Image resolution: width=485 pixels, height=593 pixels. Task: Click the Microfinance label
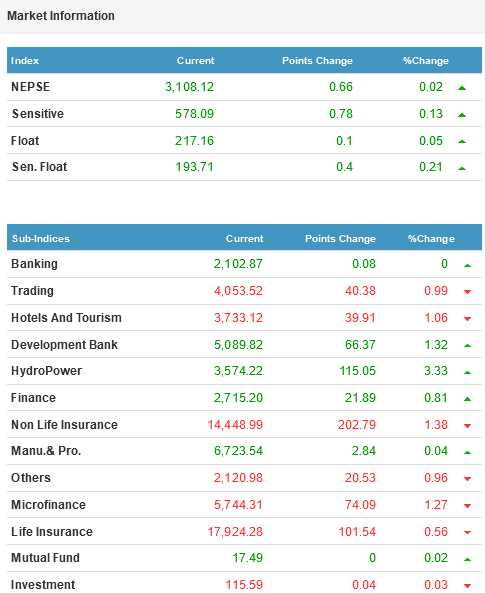coord(48,505)
